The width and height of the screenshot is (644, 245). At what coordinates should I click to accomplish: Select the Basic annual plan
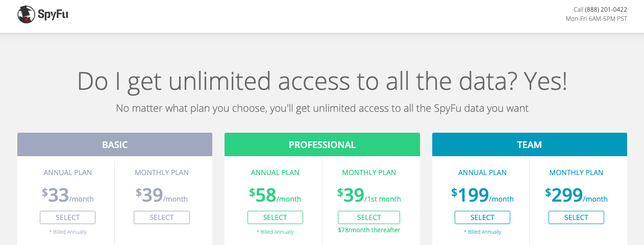tap(67, 217)
